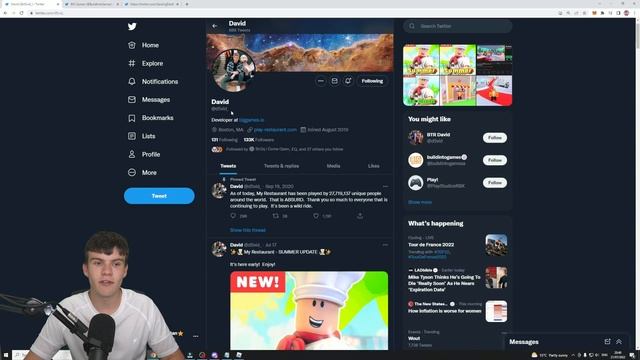This screenshot has height=360, width=640.
Task: Click the Twitter bird logo
Action: [x=132, y=27]
